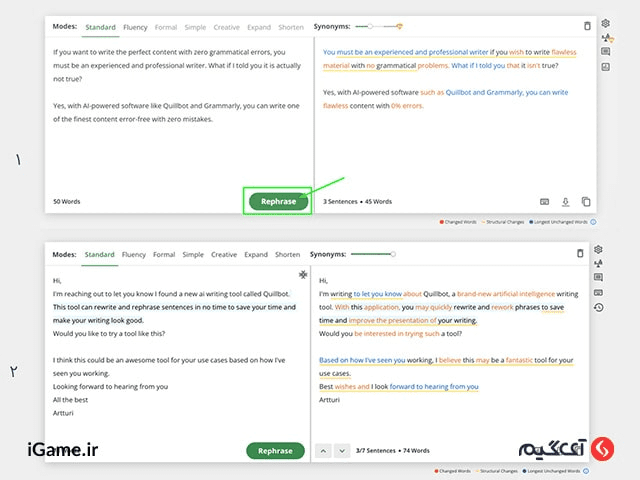Delete text with top panel trash icon

click(587, 26)
